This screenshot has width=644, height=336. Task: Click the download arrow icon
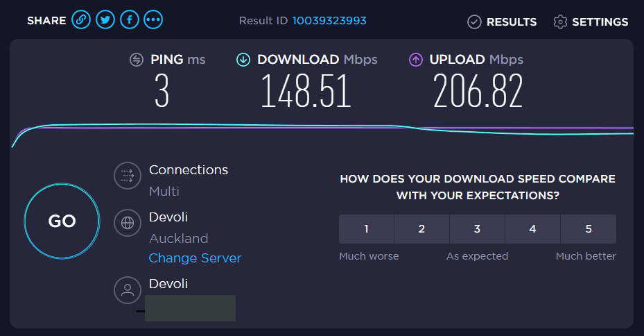click(x=243, y=60)
